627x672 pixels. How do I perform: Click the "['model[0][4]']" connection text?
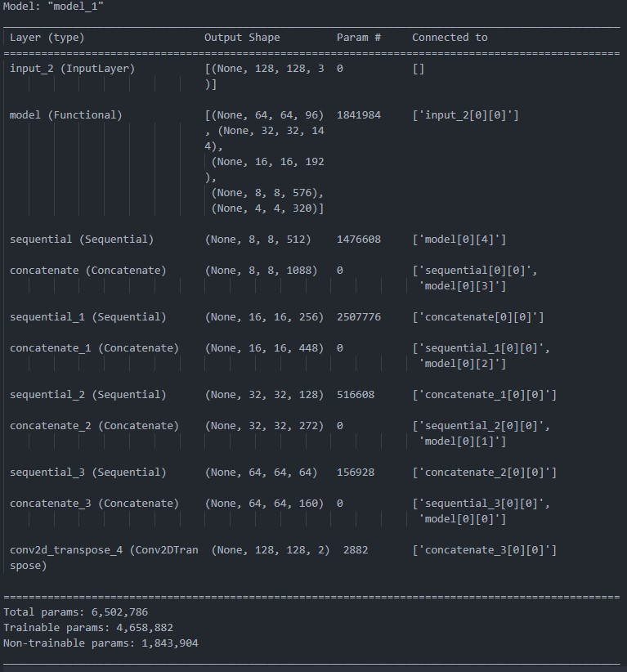[459, 240]
